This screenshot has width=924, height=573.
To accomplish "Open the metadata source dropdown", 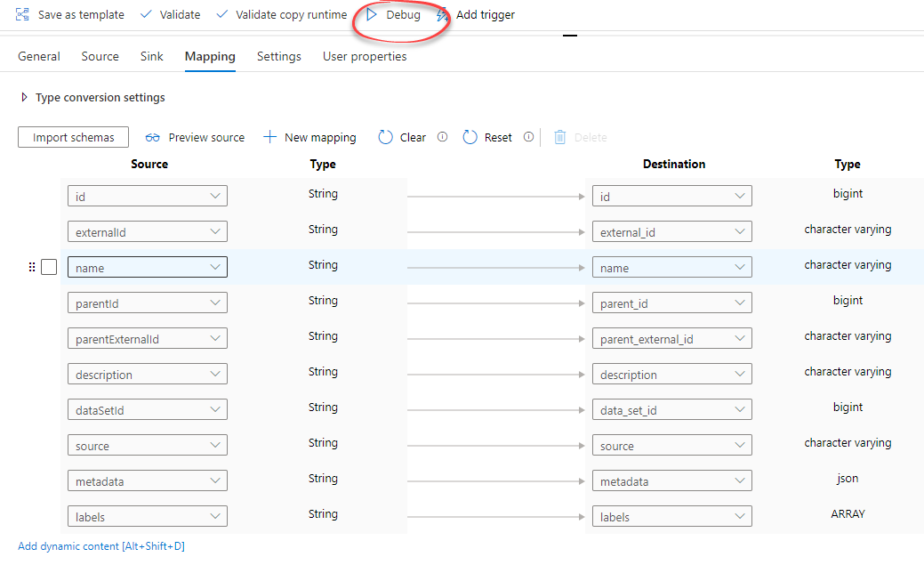I will pos(148,480).
